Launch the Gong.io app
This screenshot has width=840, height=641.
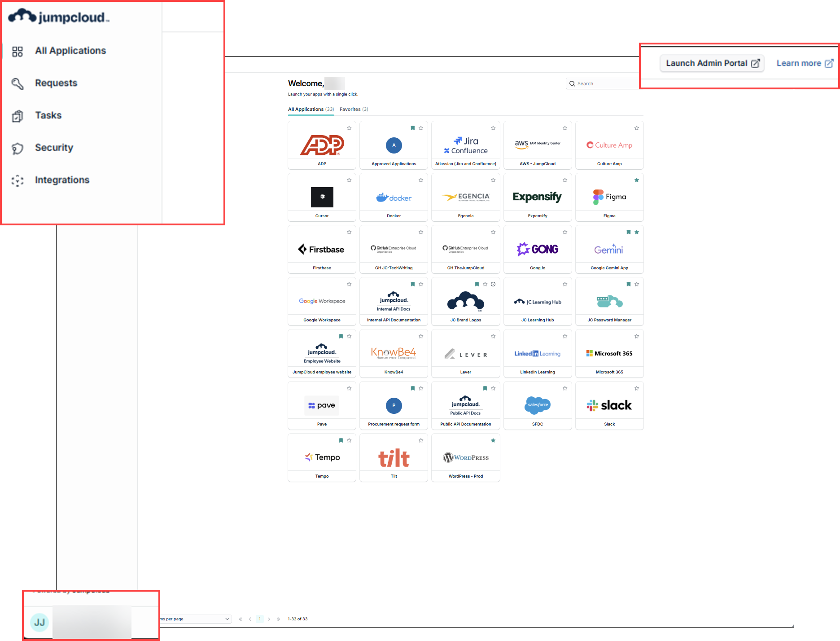coord(538,249)
